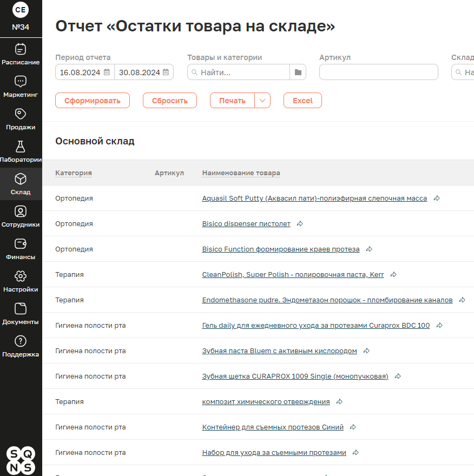This screenshot has height=476, width=474.
Task: Open Настройки gear settings
Action: click(x=21, y=276)
